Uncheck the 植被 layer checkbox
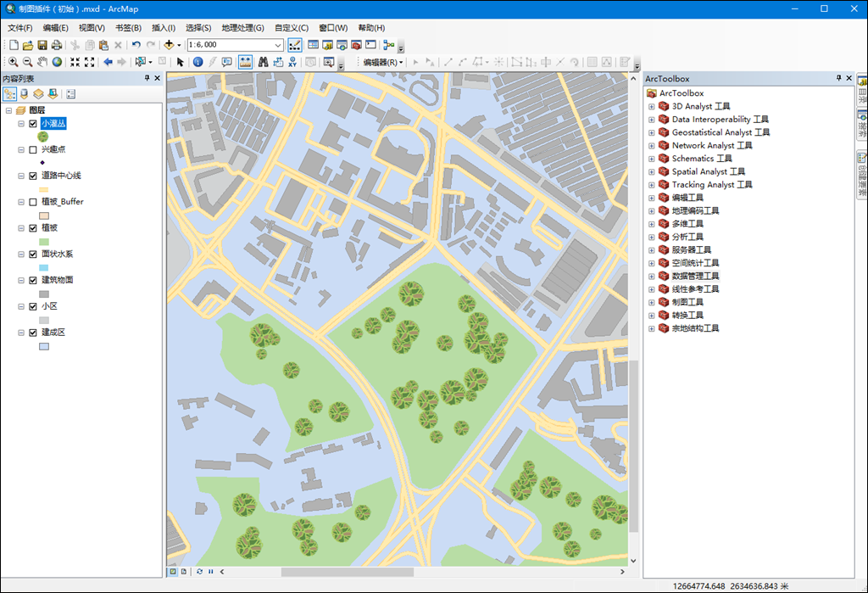868x593 pixels. click(33, 227)
